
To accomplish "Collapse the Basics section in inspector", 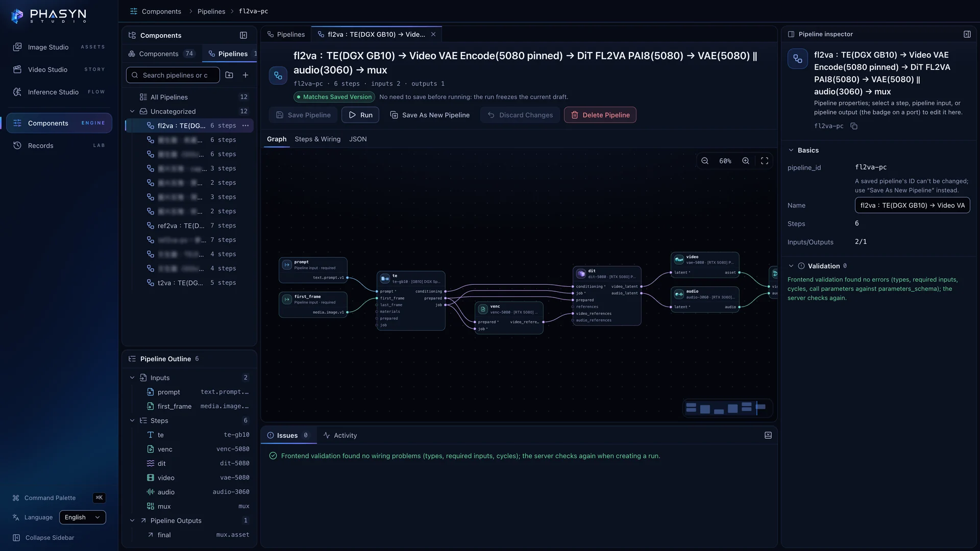I will click(791, 150).
